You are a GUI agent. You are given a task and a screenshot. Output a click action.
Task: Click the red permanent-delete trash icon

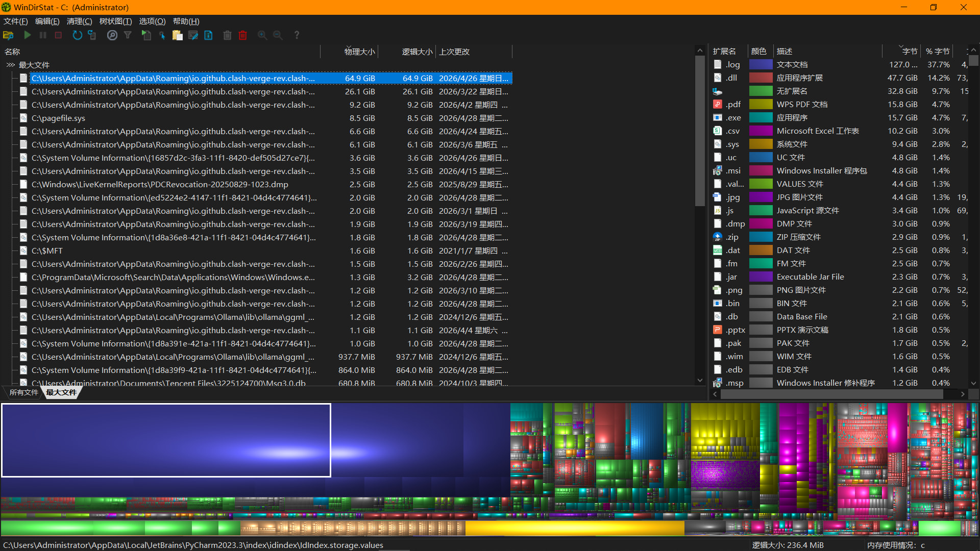[x=243, y=35]
